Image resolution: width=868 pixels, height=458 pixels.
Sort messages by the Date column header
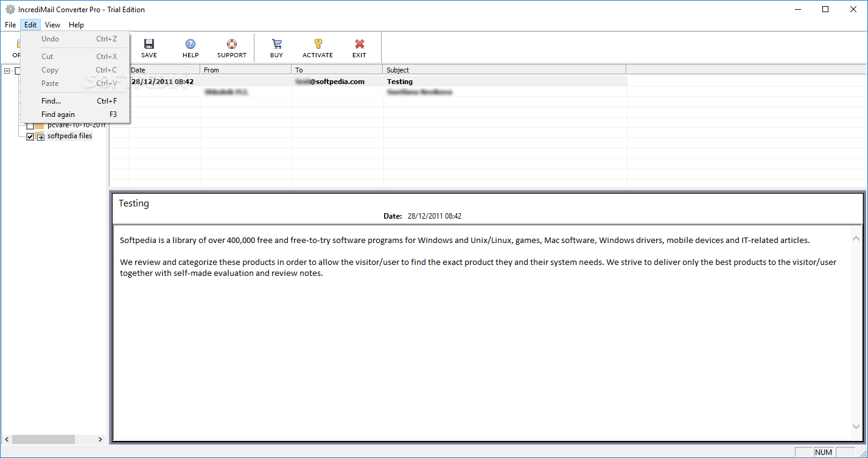[x=164, y=70]
